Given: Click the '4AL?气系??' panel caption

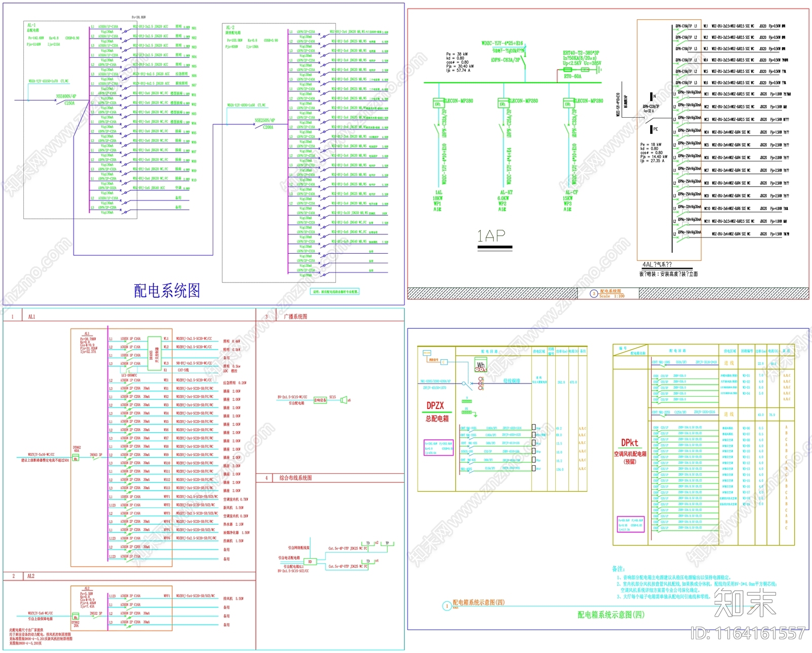Looking at the screenshot, I should 657,264.
